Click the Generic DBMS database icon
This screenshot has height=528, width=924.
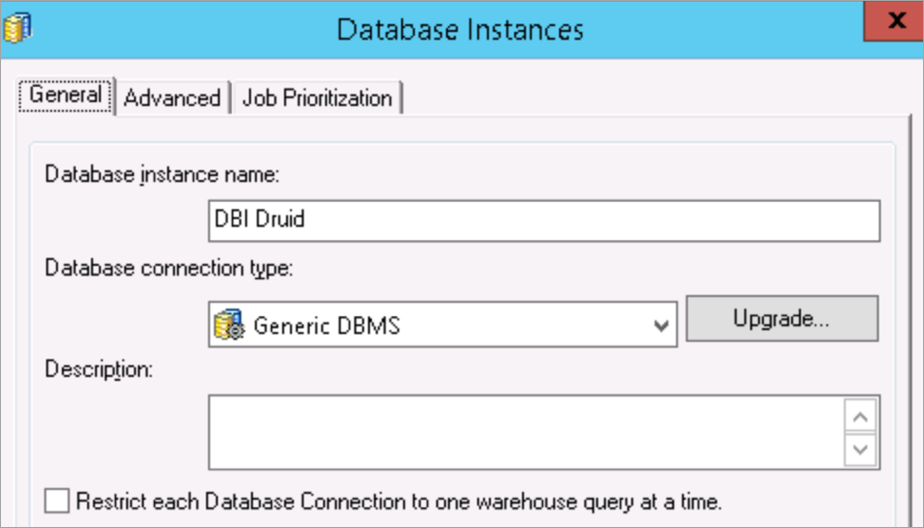tap(230, 325)
